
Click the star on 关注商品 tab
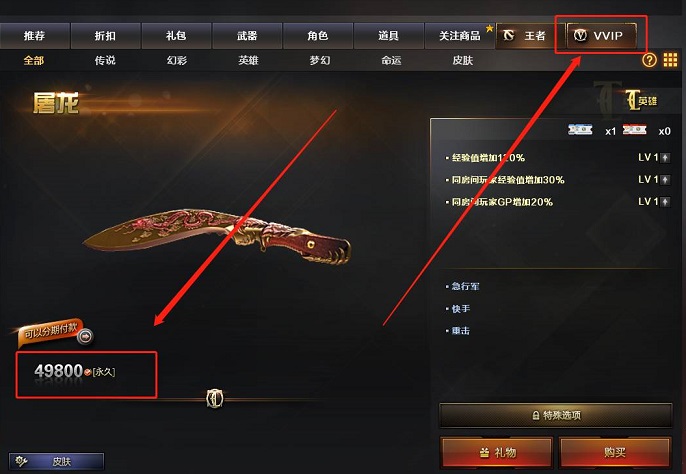tap(489, 28)
